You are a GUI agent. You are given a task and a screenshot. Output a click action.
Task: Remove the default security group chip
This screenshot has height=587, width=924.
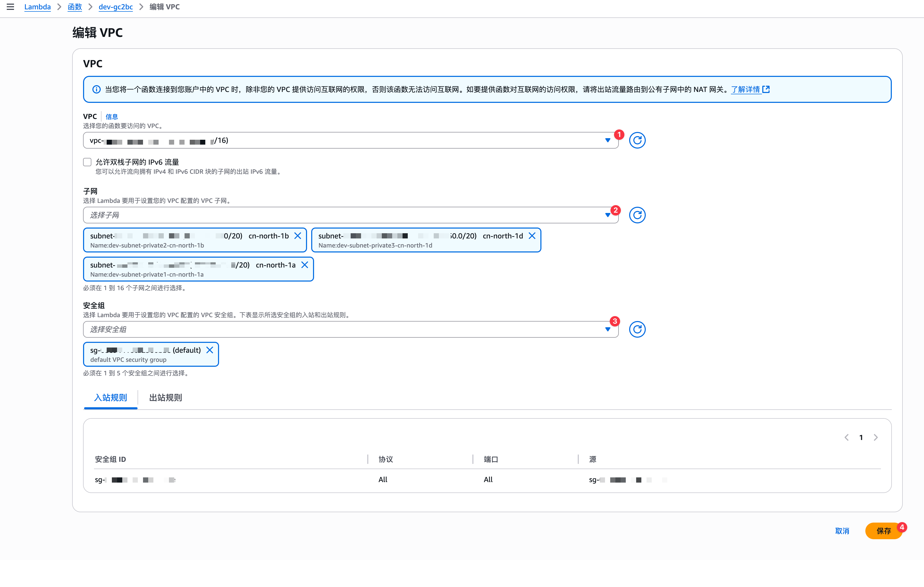click(209, 350)
